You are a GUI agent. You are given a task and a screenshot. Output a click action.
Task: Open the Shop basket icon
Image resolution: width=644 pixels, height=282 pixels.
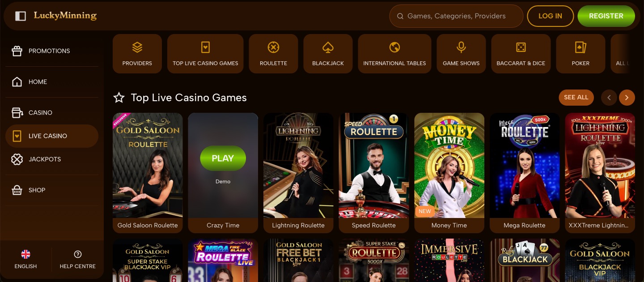pyautogui.click(x=17, y=190)
